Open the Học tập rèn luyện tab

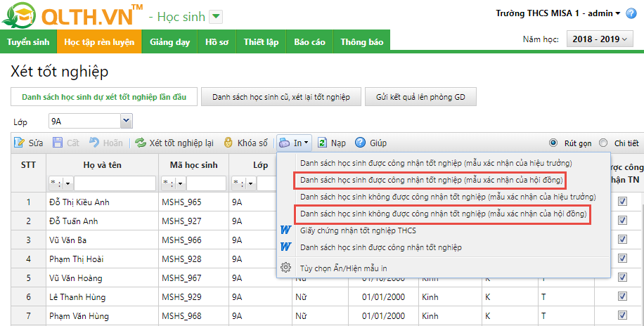(x=99, y=42)
